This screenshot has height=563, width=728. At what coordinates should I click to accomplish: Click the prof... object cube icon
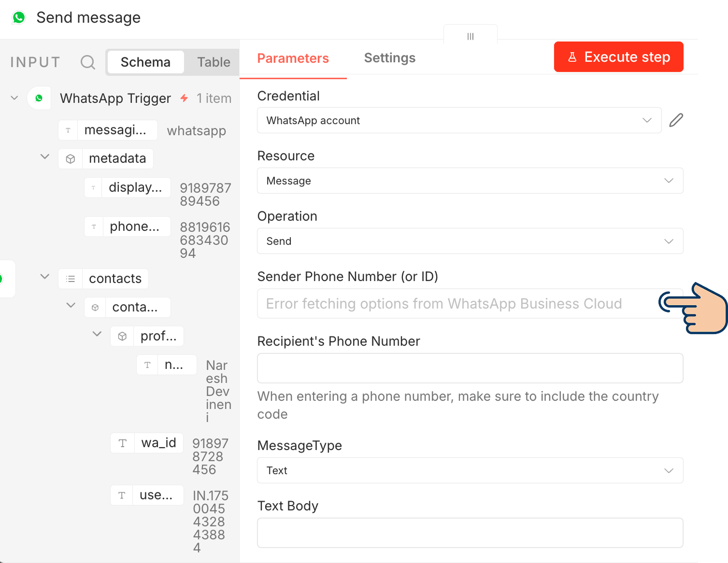click(x=122, y=336)
